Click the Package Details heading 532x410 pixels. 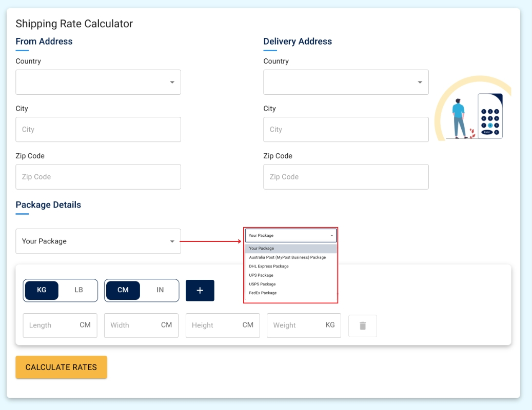point(48,204)
